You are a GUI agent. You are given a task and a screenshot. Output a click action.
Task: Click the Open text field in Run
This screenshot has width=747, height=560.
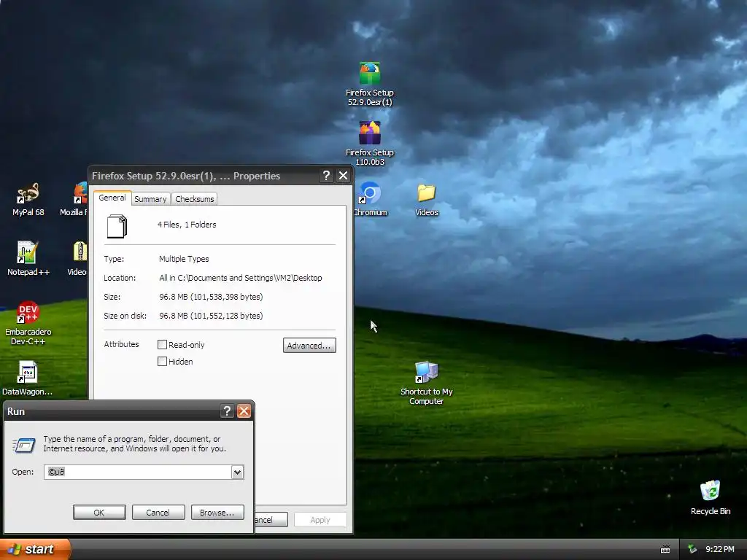138,472
